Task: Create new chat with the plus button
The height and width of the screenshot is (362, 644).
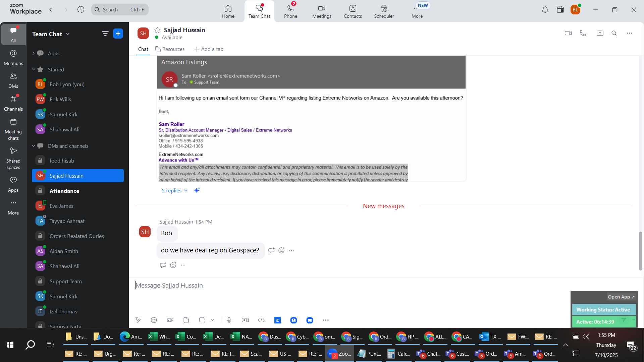Action: [x=118, y=34]
